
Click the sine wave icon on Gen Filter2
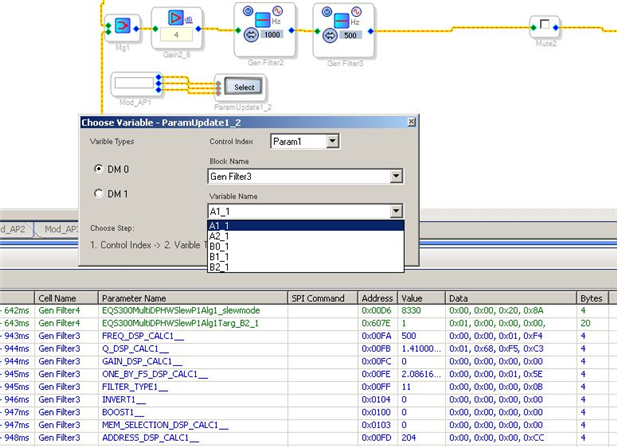pos(277,10)
